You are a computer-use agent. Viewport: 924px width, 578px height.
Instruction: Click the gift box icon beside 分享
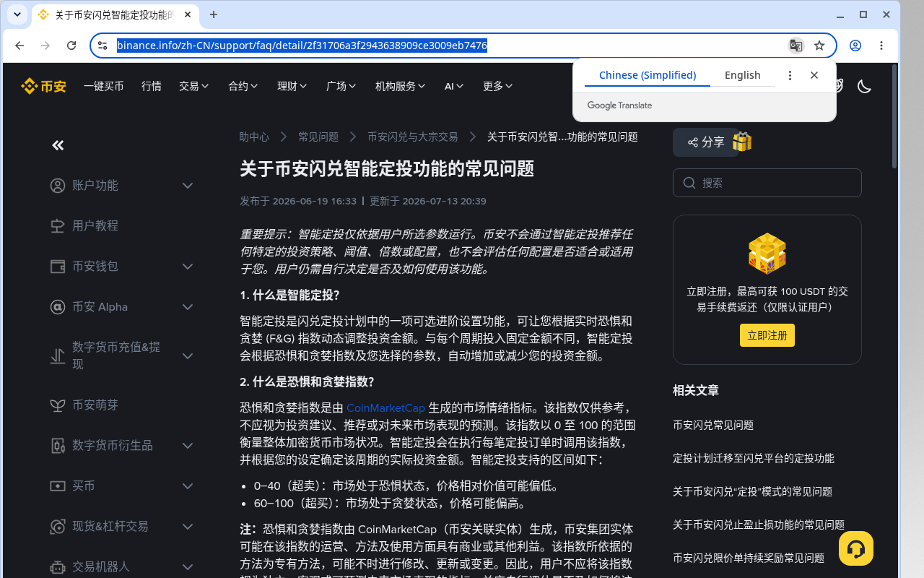pyautogui.click(x=742, y=142)
